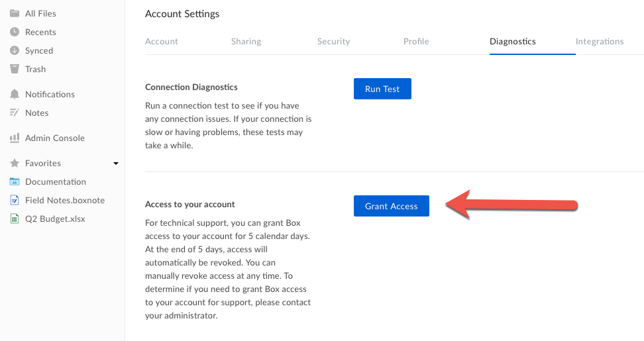Open the Documentation shared folder icon
Image resolution: width=644 pixels, height=341 pixels.
tap(15, 181)
